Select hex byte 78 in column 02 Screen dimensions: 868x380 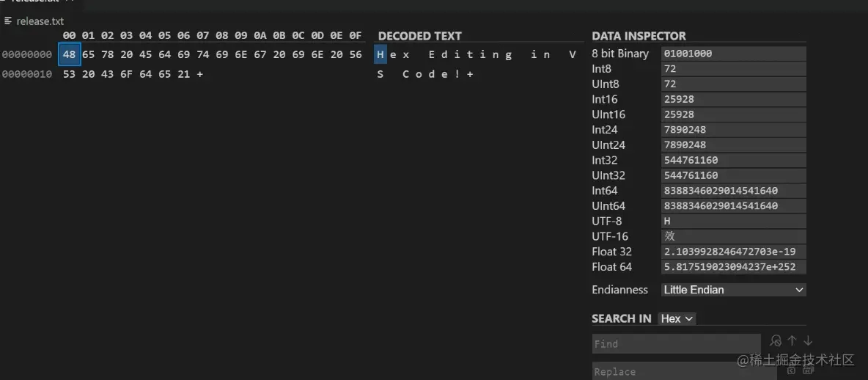[107, 54]
